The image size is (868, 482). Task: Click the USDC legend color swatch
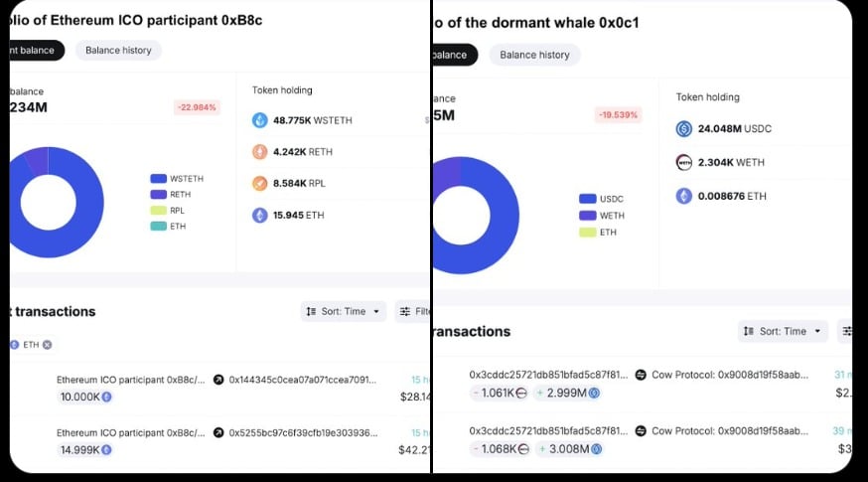point(587,199)
